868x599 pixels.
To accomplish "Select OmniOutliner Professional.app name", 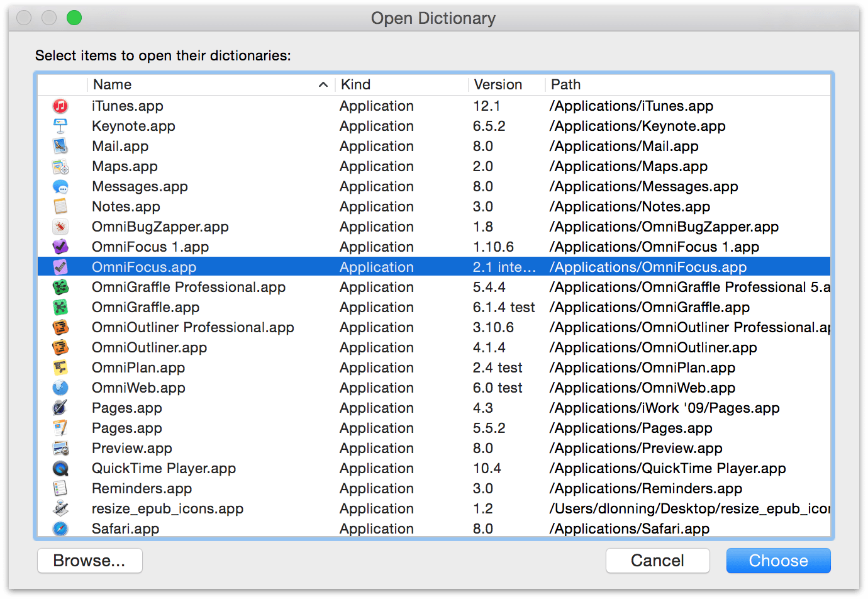I will [x=193, y=327].
